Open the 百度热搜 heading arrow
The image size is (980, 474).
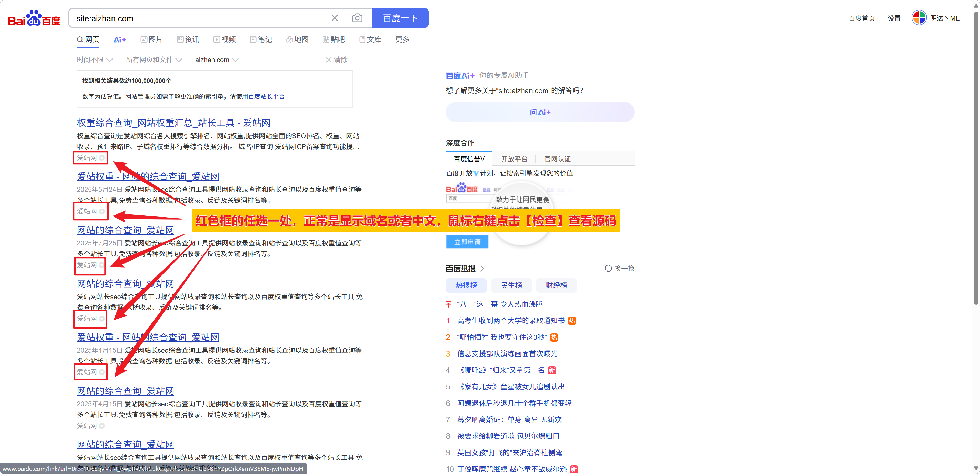pos(482,269)
